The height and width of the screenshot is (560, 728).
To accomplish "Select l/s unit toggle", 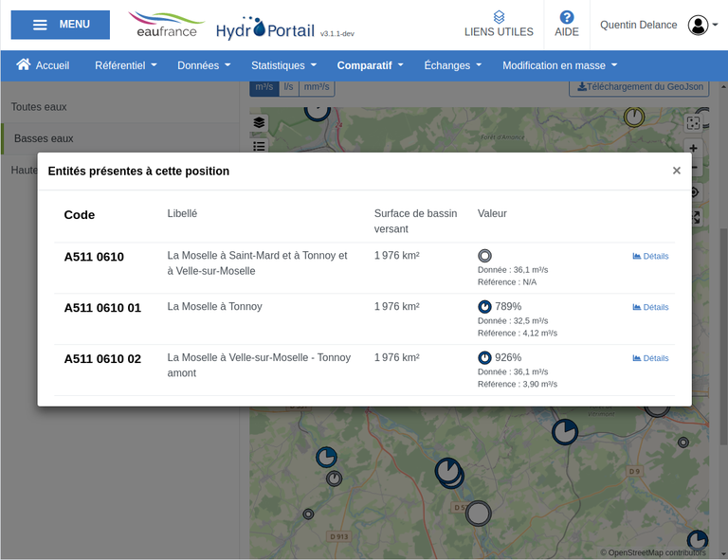I will point(289,87).
